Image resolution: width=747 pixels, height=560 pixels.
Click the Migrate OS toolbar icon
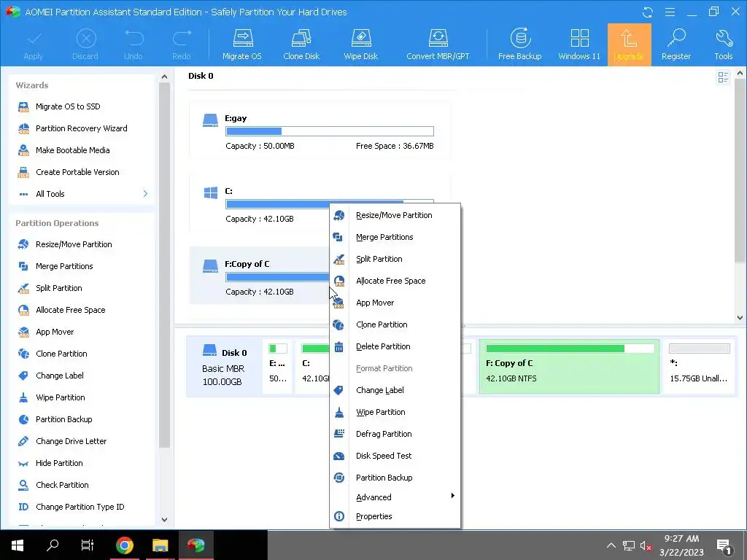click(x=242, y=44)
